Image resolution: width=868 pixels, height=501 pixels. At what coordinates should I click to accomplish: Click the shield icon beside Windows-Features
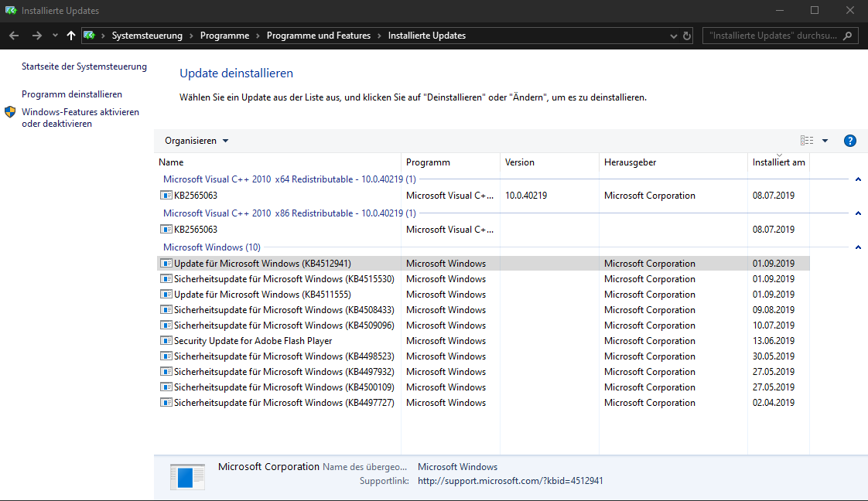coord(10,111)
